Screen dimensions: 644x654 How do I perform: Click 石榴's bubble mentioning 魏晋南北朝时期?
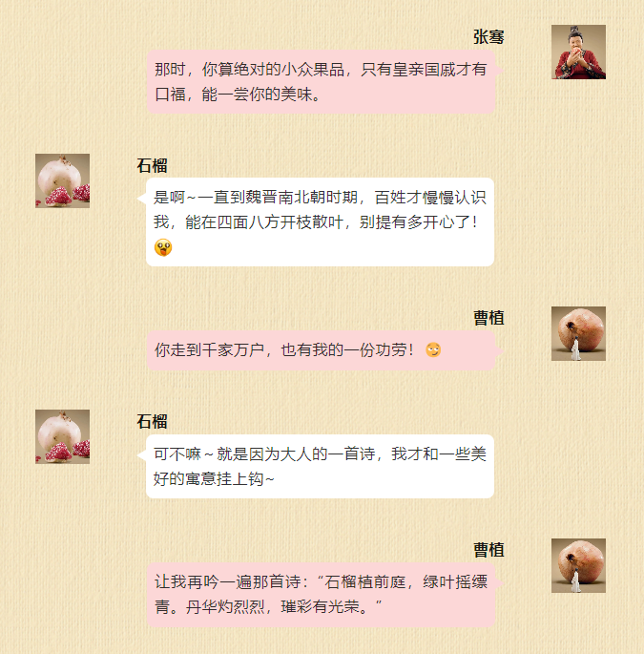click(321, 222)
